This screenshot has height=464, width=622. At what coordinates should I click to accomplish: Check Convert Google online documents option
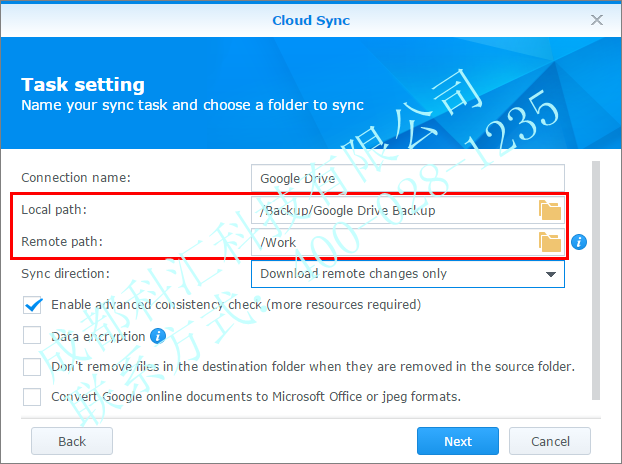(x=32, y=397)
